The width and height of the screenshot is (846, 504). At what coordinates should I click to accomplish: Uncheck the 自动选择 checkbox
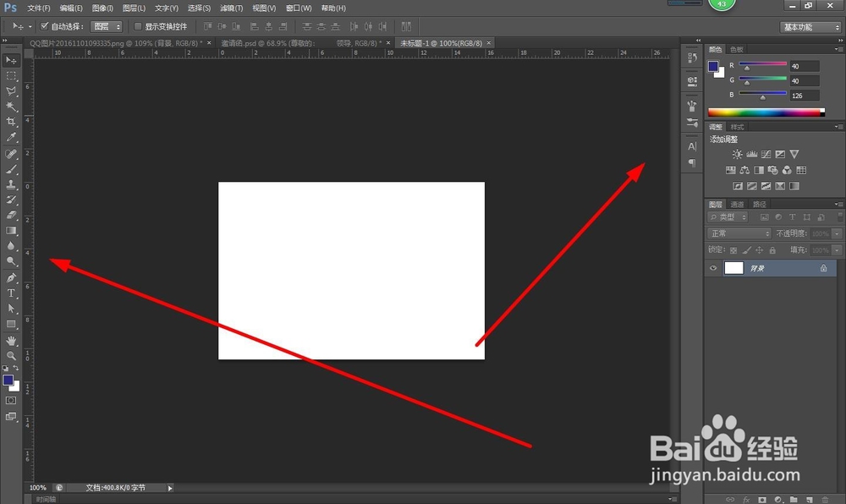click(45, 26)
